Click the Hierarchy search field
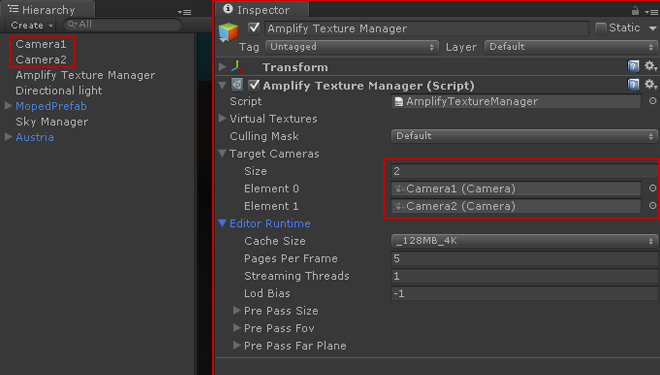The image size is (660, 375). 122,25
